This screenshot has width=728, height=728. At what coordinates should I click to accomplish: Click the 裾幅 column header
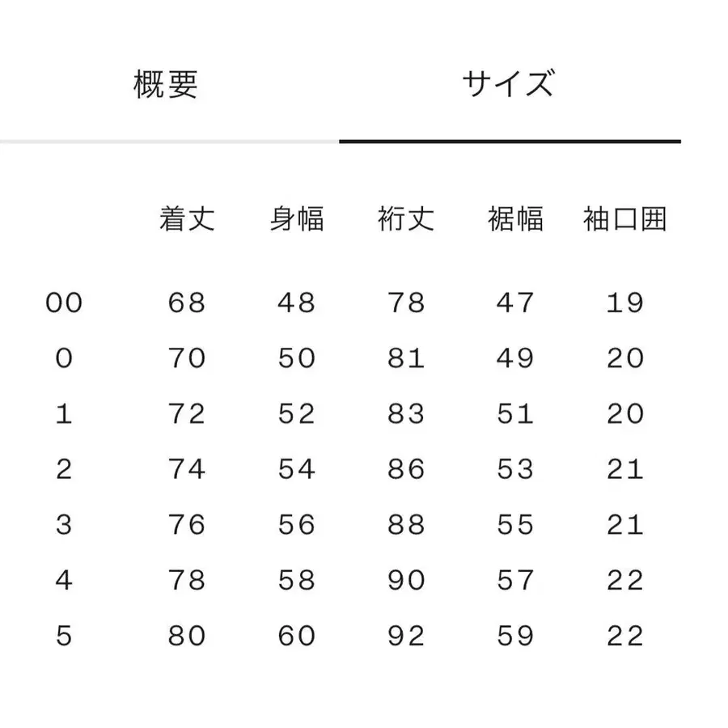[515, 219]
